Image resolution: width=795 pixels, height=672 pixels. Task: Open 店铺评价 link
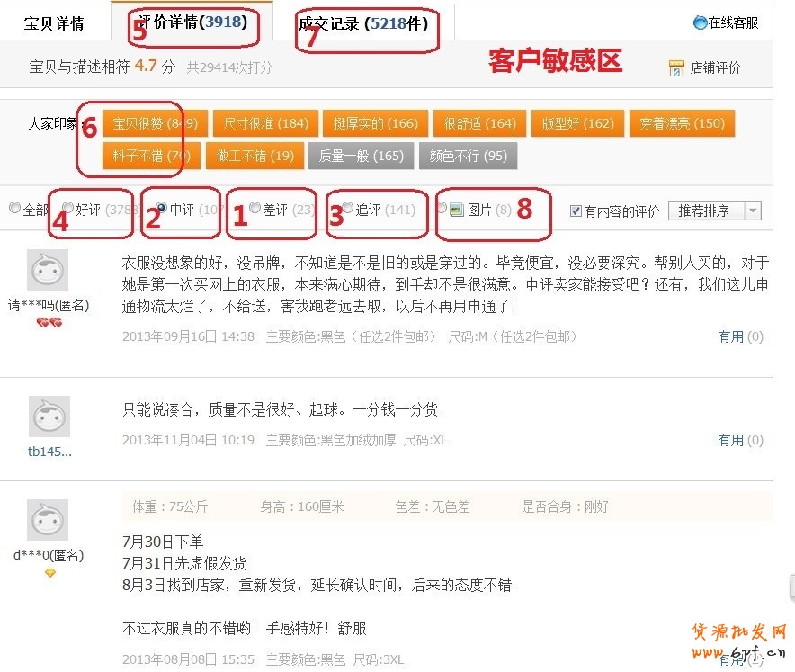point(715,67)
